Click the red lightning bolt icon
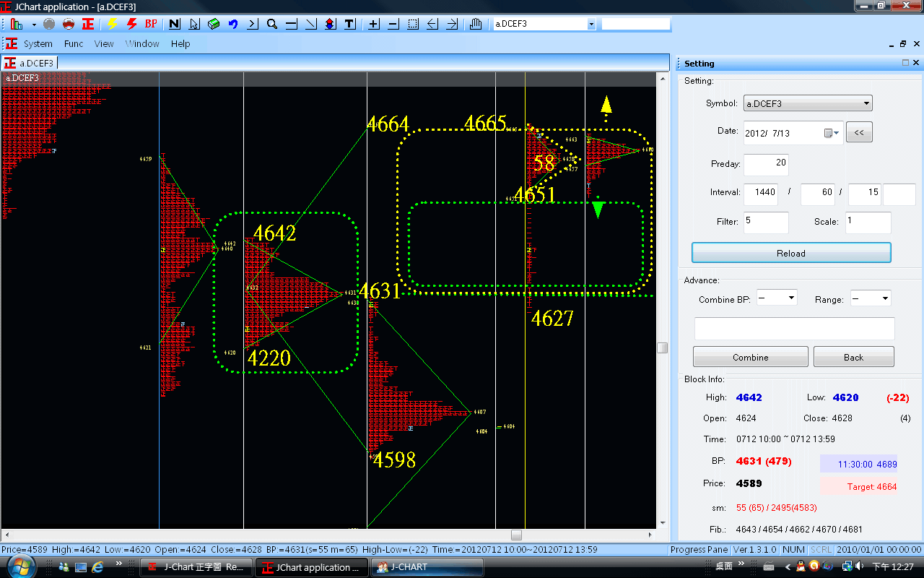Viewport: 924px width, 578px height. point(131,24)
